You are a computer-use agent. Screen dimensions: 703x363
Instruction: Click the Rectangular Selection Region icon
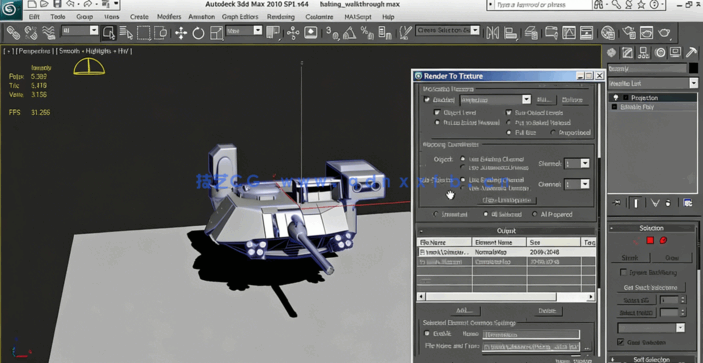(x=143, y=33)
